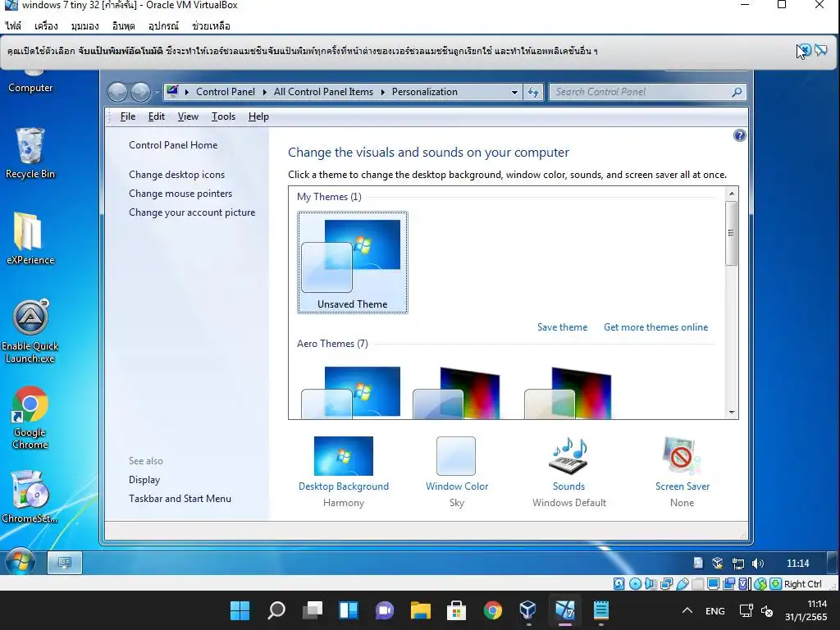Viewport: 840px width, 630px height.
Task: Click the network adapters indicator in VirtualBox status bar
Action: point(666,584)
